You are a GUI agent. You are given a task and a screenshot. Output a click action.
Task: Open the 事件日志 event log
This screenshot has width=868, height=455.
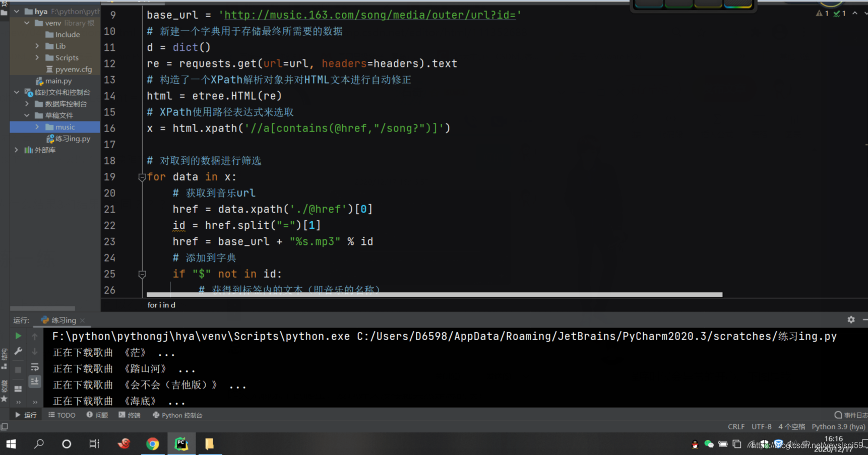tap(851, 415)
